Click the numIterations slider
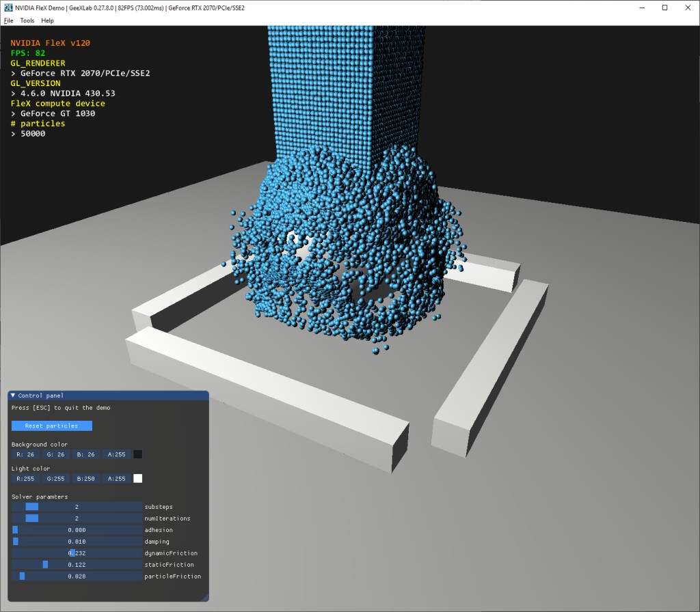 click(77, 518)
